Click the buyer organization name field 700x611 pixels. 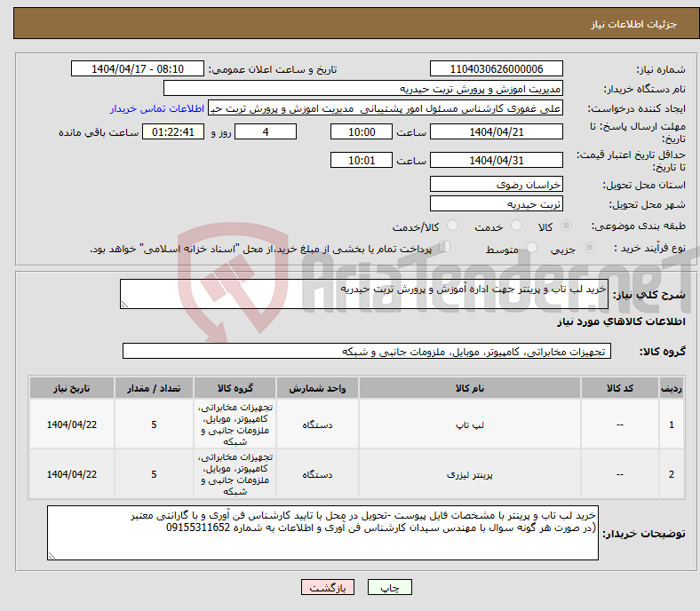[363, 89]
